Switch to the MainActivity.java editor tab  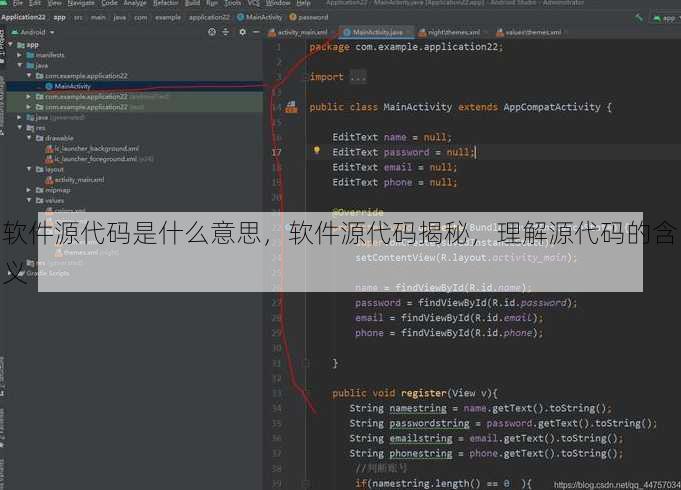tap(375, 32)
